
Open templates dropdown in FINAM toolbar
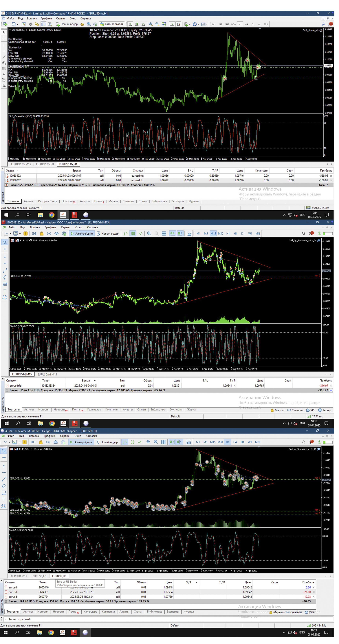click(x=204, y=24)
